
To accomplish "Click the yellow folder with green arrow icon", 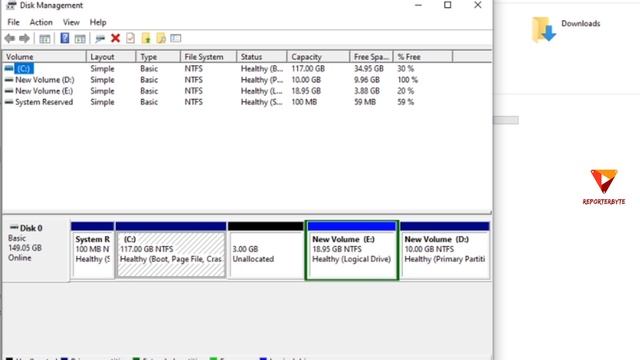I will pyautogui.click(x=146, y=38).
